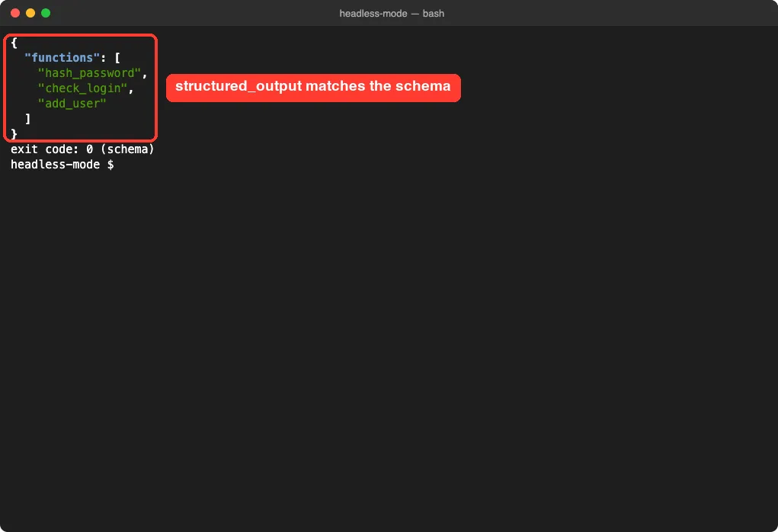This screenshot has width=778, height=532.
Task: Select the "hash_password" string value
Action: tap(89, 73)
